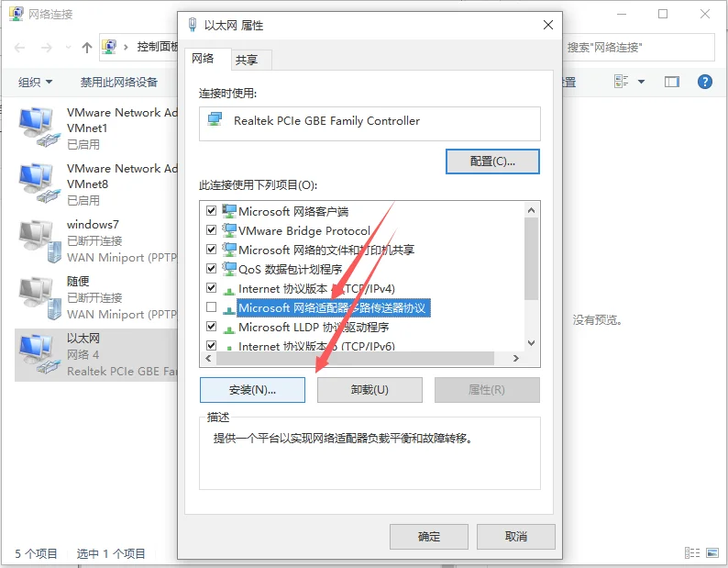
Task: Switch to large icons view in status bar
Action: (711, 552)
